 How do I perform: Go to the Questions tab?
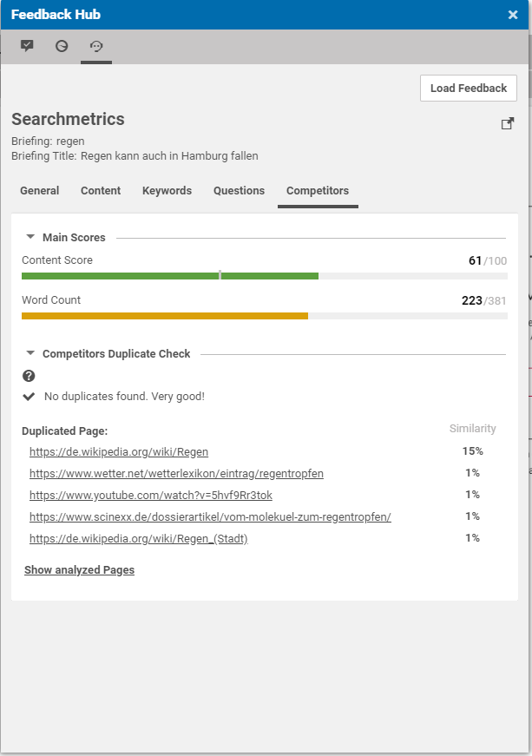[239, 191]
